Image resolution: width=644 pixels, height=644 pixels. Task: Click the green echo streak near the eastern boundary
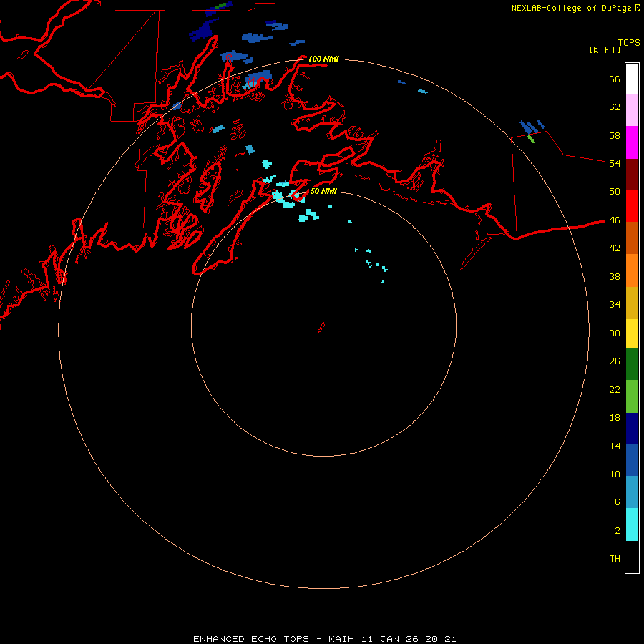point(531,139)
